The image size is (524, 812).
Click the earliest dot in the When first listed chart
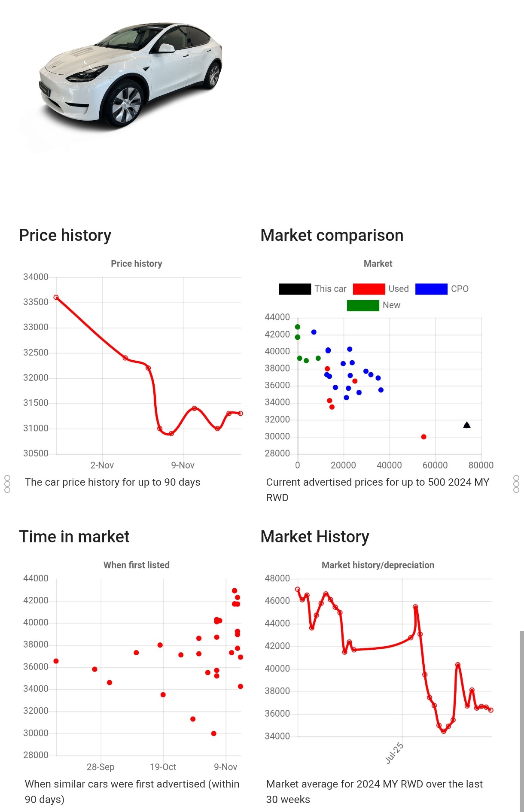coord(56,661)
